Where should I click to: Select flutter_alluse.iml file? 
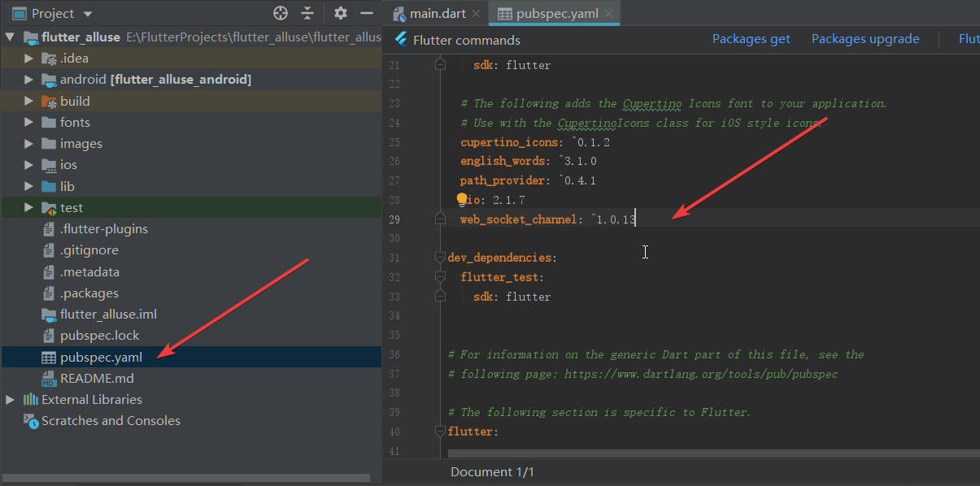(x=108, y=314)
